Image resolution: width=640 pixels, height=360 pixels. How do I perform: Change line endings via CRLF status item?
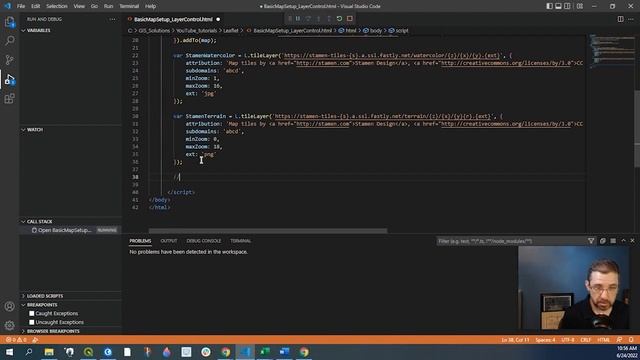pos(585,340)
